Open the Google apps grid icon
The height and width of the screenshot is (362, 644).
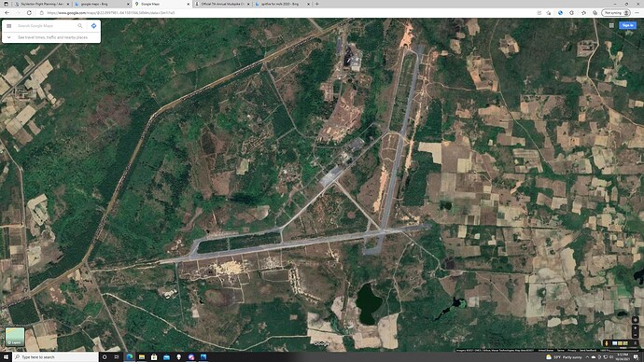[x=611, y=25]
